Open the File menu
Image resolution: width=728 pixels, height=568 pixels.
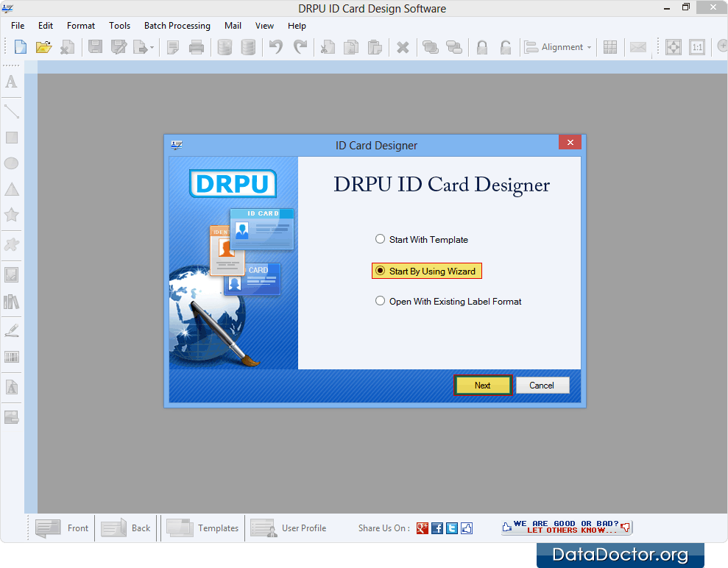(x=18, y=26)
